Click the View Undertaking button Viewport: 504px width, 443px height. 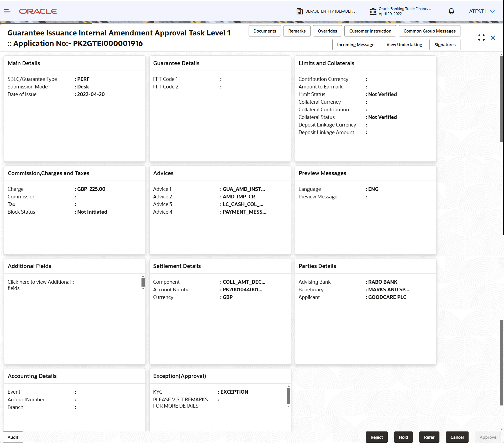click(x=404, y=45)
